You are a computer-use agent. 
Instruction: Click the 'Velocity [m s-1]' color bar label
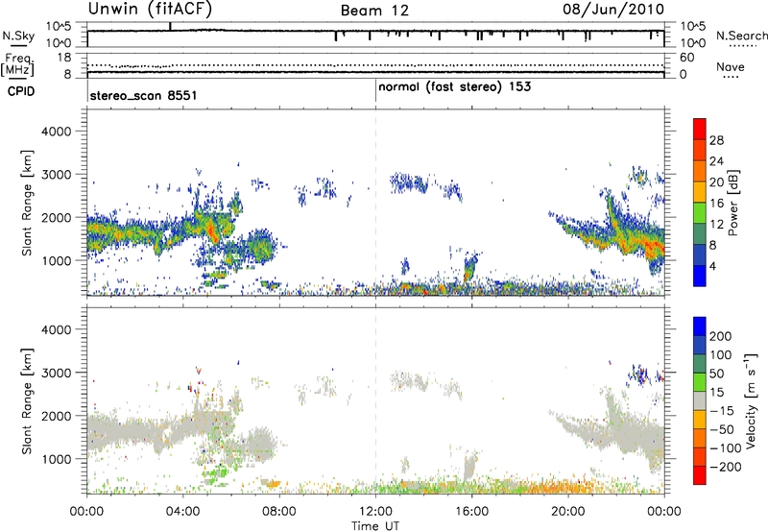click(x=751, y=400)
